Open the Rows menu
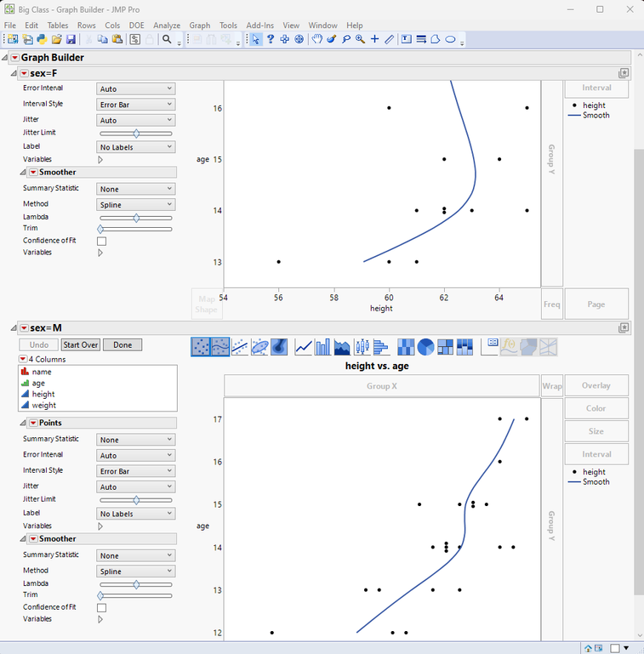 click(x=86, y=26)
